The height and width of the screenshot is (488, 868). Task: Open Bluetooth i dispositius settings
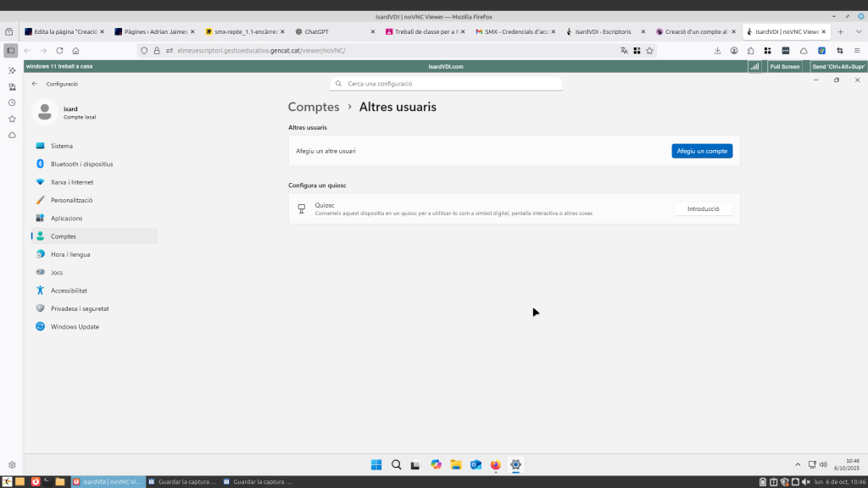(81, 164)
